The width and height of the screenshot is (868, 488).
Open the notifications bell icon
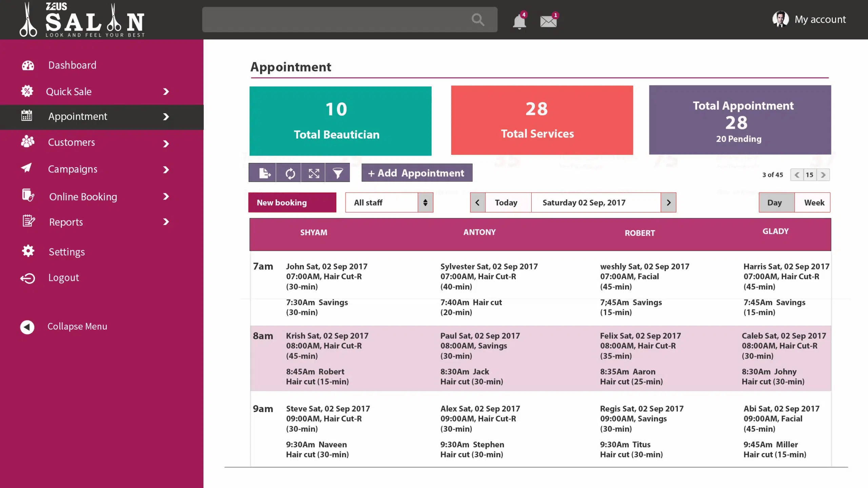coord(519,21)
